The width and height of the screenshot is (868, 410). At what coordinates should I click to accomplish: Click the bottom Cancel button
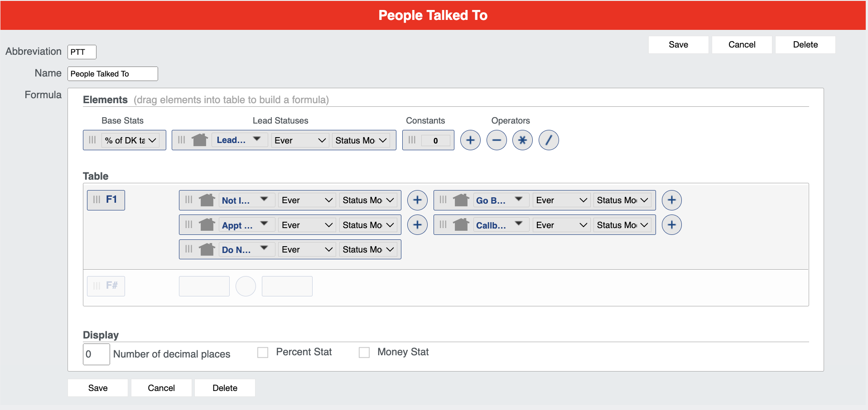point(161,388)
